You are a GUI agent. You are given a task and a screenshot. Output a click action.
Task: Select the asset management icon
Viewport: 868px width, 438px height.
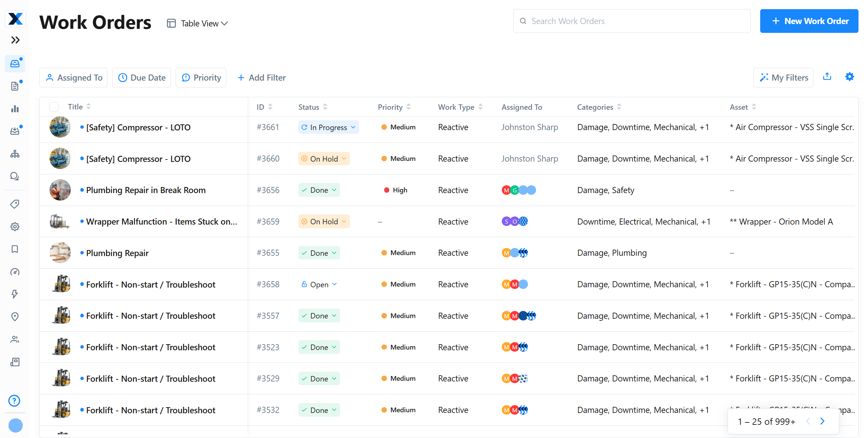(x=15, y=154)
